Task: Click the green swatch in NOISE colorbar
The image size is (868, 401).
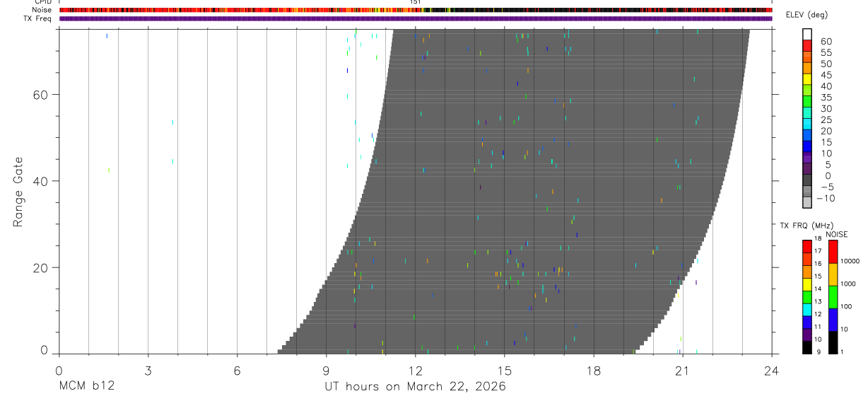Action: (x=833, y=297)
